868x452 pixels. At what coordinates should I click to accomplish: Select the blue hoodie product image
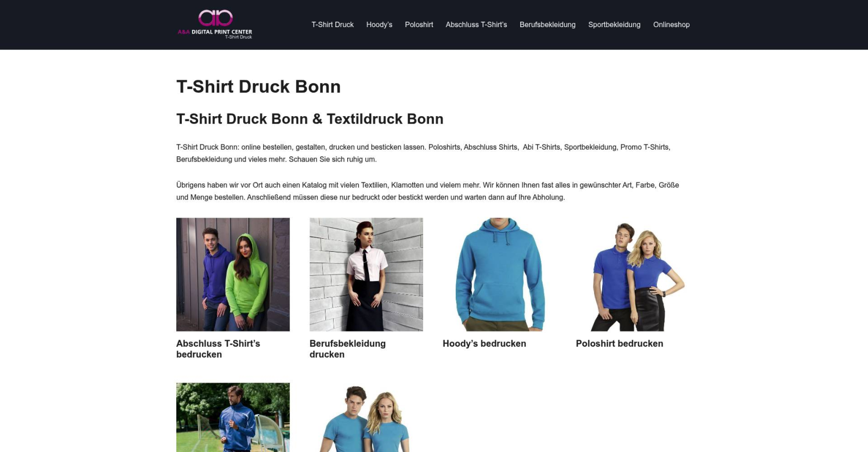coord(499,274)
